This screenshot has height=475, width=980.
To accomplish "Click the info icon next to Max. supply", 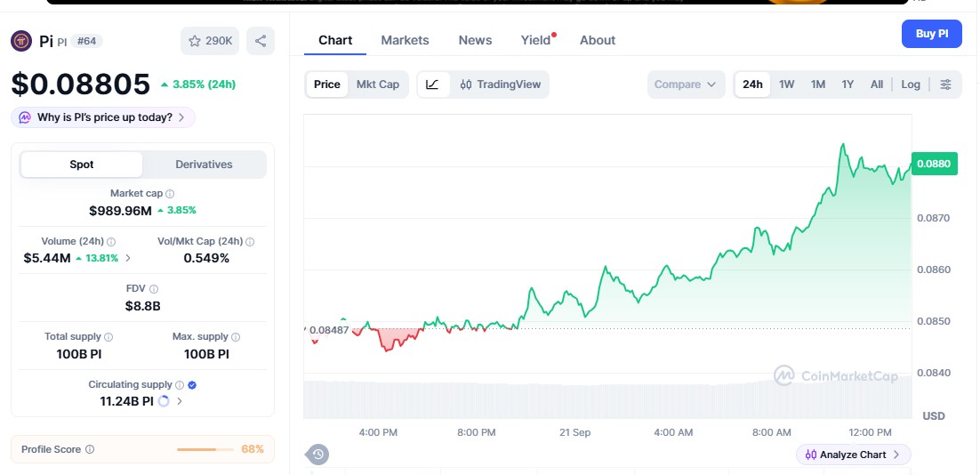I will [236, 337].
